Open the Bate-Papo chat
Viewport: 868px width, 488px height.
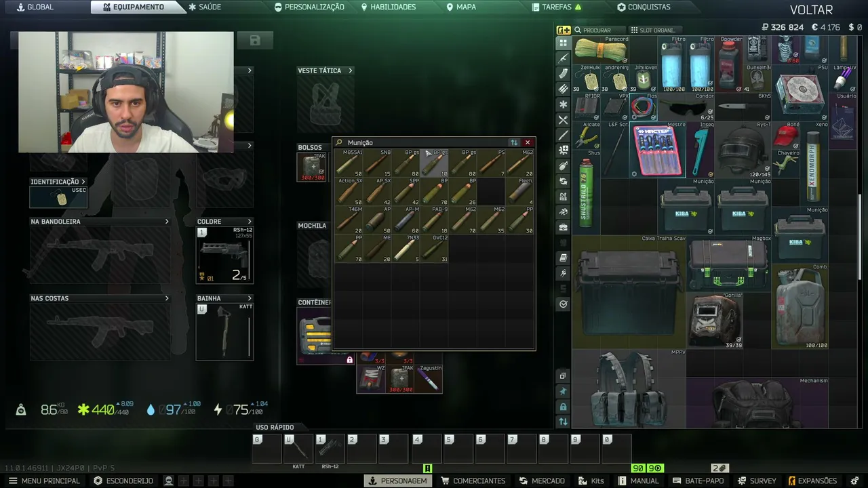coord(698,481)
